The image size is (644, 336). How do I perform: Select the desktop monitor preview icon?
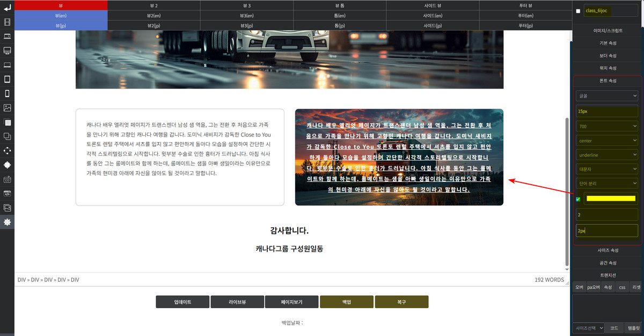[7, 50]
